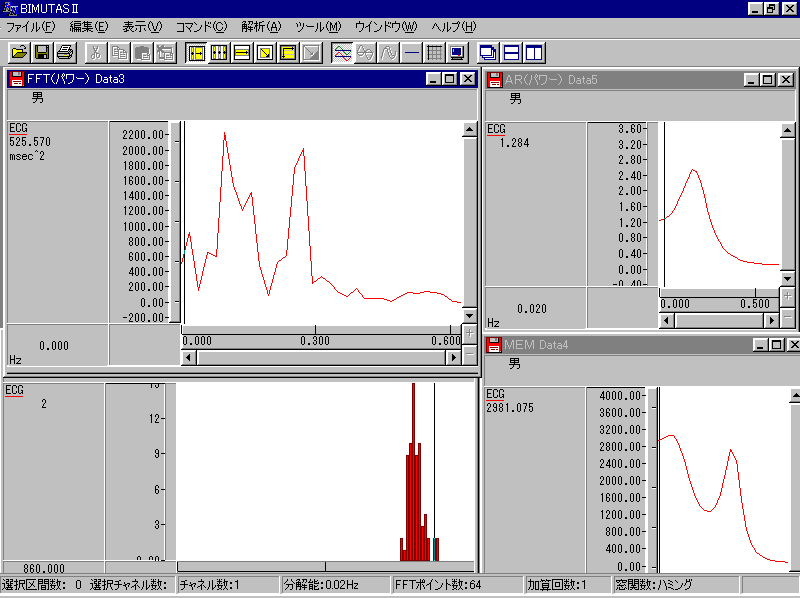Click the plus zoom button in FFT window
This screenshot has width=800, height=598.
coord(470,334)
